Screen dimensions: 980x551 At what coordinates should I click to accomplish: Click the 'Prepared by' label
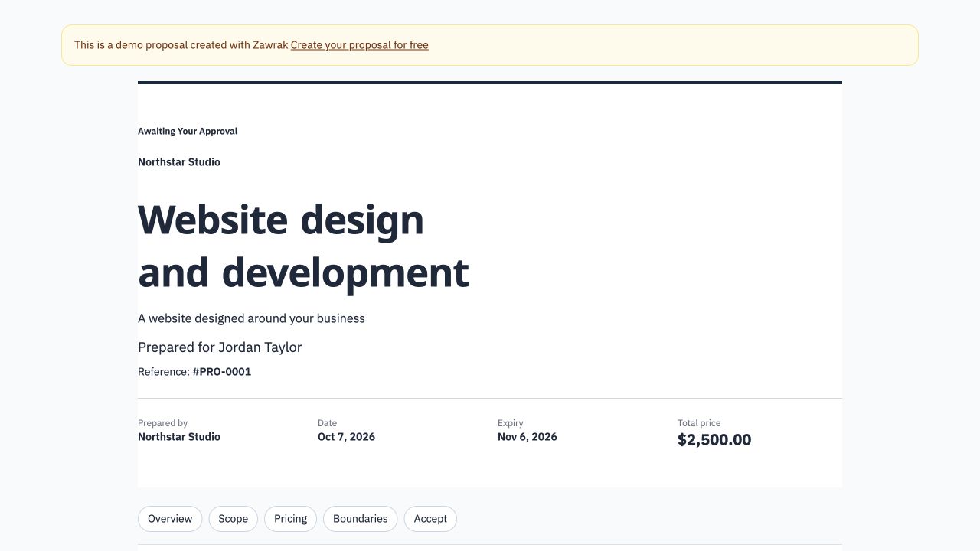(162, 423)
